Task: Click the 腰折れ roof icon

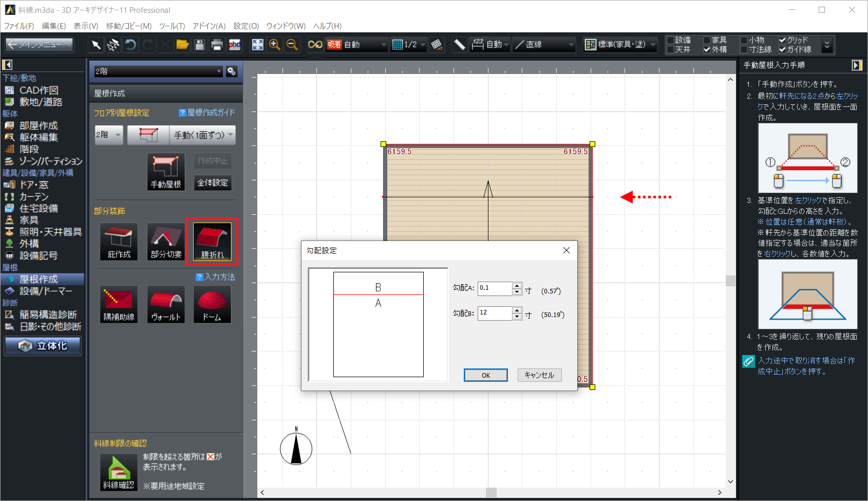Action: click(212, 240)
